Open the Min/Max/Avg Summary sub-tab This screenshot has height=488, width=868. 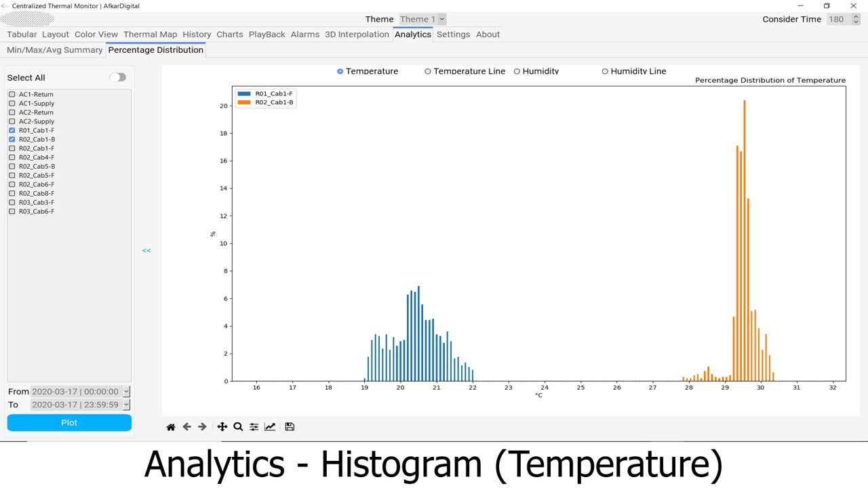54,50
